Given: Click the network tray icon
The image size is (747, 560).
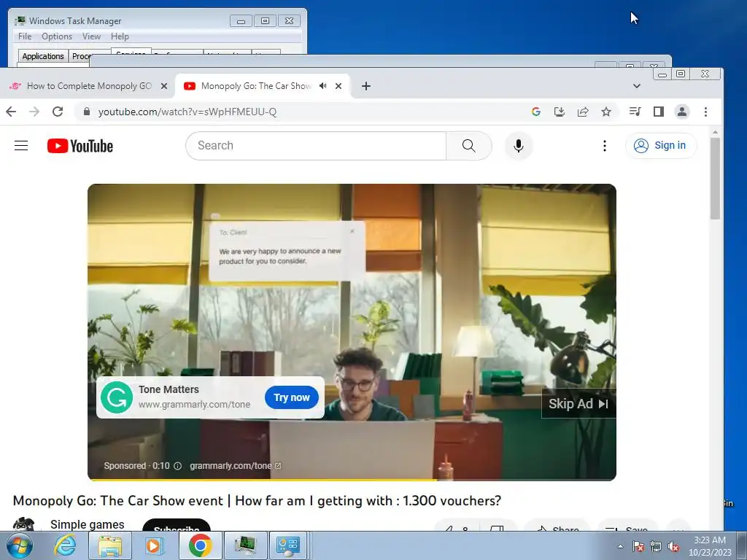Looking at the screenshot, I should click(656, 546).
